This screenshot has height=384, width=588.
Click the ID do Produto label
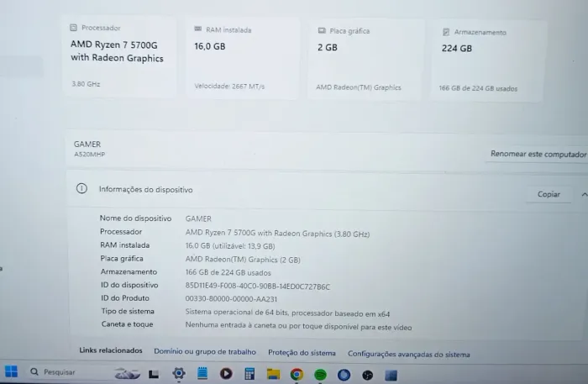(125, 298)
